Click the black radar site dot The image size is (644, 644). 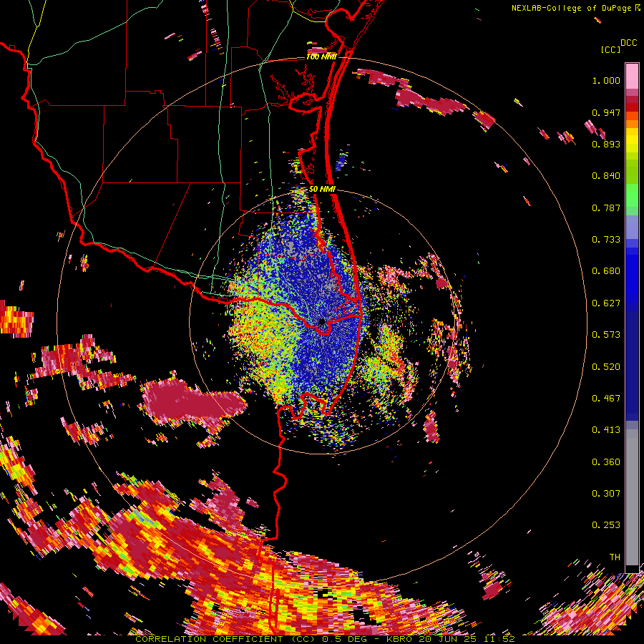click(x=322, y=321)
